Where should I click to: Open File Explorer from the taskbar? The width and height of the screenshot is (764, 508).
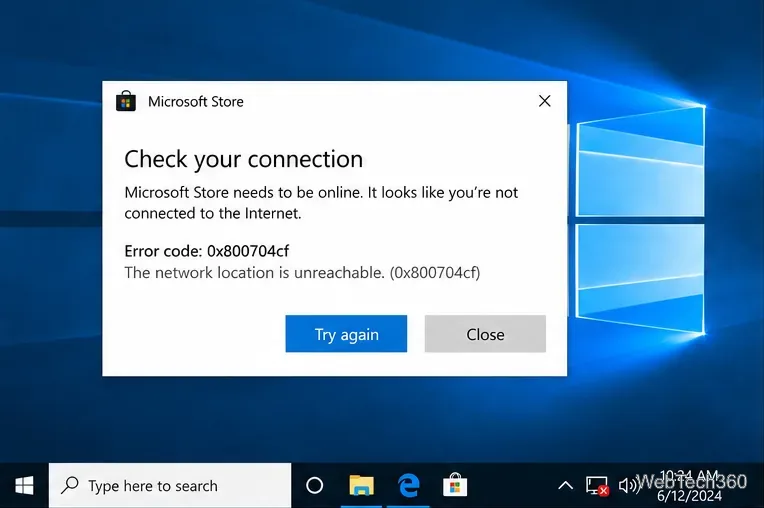(362, 486)
